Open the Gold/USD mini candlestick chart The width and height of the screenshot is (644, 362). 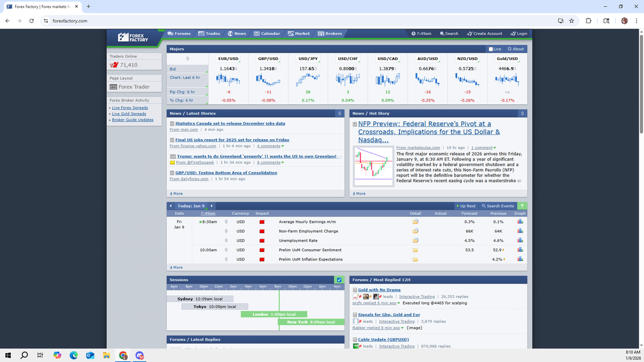[507, 79]
